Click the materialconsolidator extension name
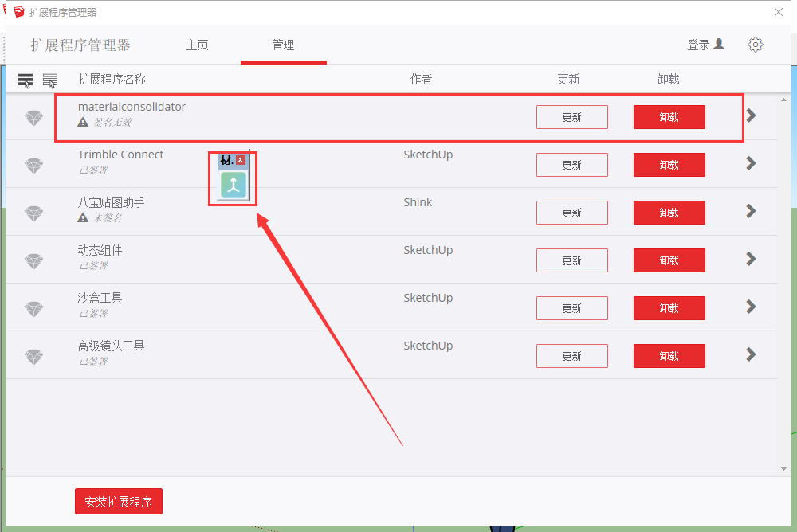This screenshot has height=532, width=797. pyautogui.click(x=132, y=107)
